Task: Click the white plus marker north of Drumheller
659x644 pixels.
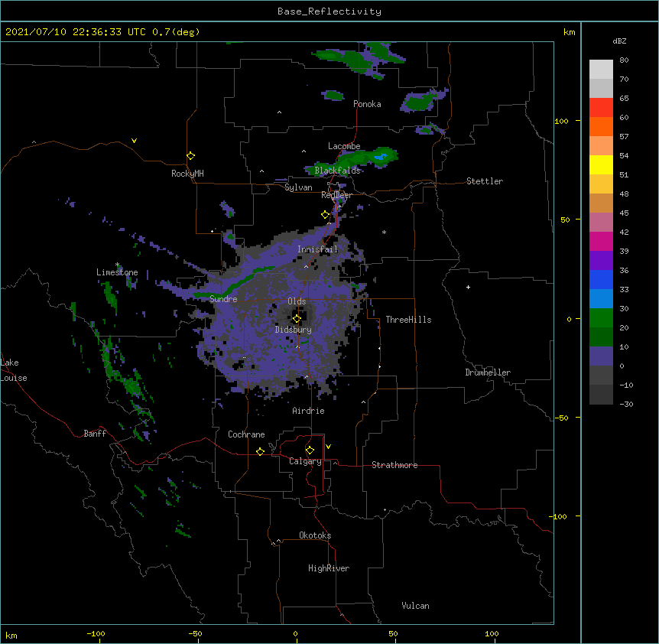Action: [468, 287]
